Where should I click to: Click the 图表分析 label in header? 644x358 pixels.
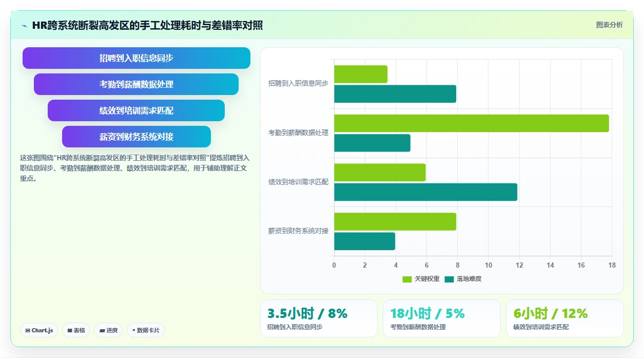pos(609,25)
